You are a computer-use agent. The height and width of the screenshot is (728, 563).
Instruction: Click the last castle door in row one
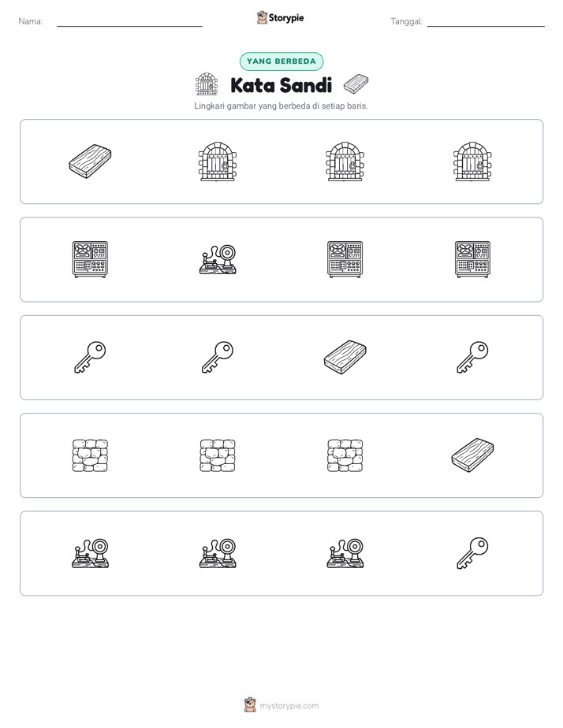click(x=472, y=162)
